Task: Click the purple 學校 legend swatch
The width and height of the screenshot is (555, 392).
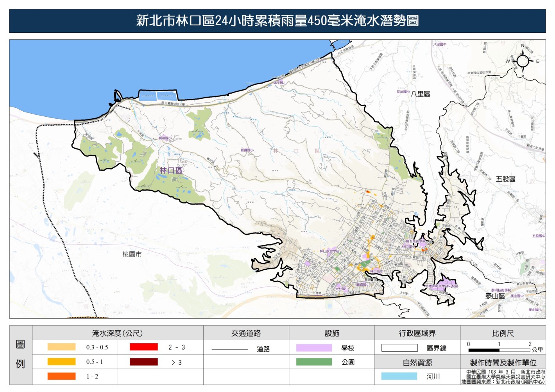Action: coord(314,348)
